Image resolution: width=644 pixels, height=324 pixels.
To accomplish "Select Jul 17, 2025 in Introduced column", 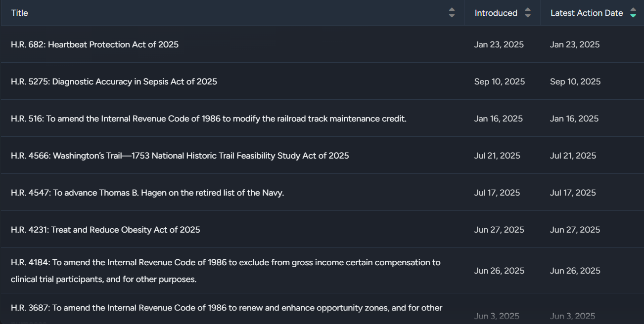I will pyautogui.click(x=497, y=193).
